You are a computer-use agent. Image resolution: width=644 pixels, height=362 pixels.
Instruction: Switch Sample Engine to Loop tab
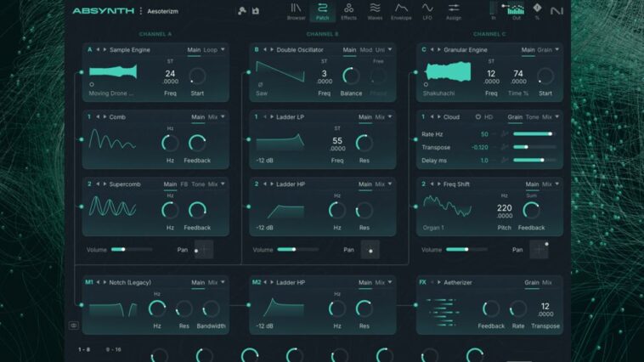[211, 50]
